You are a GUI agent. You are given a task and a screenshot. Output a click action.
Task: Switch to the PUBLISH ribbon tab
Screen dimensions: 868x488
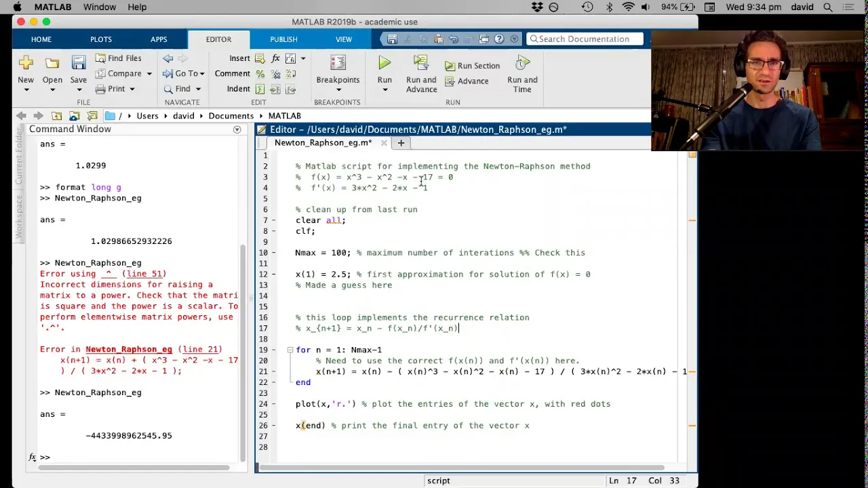pos(283,39)
